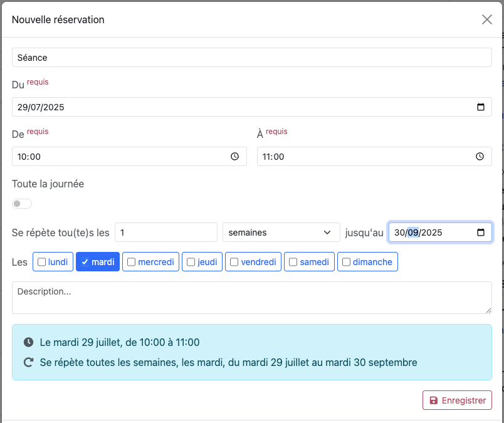Image resolution: width=504 pixels, height=423 pixels.
Task: Open calendar picker in jusqu'au date field
Action: click(x=481, y=232)
